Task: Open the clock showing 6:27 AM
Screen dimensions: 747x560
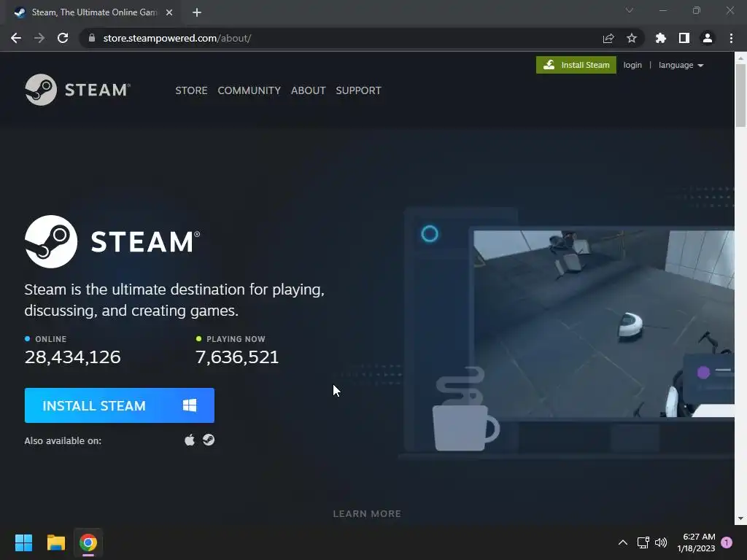Action: coord(696,542)
